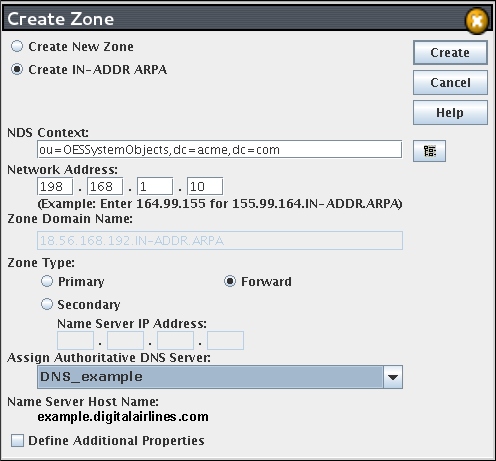This screenshot has height=461, width=496.
Task: Click the Name Server Host Name label
Action: (x=83, y=402)
